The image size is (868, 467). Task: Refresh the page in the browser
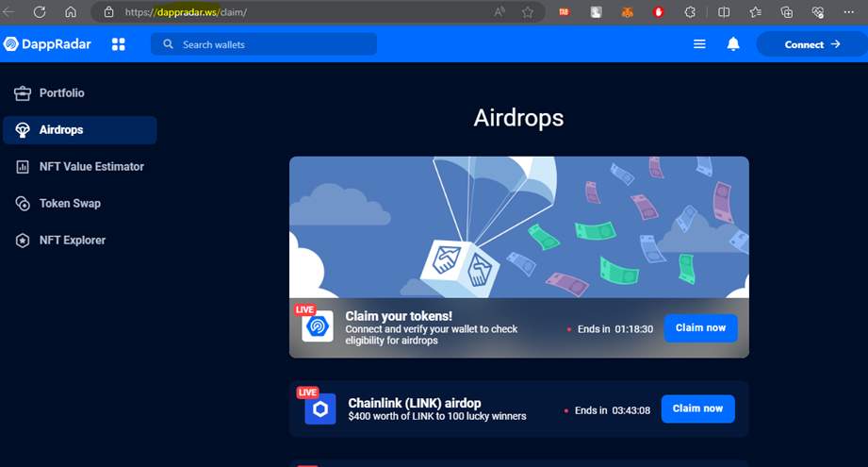point(40,12)
